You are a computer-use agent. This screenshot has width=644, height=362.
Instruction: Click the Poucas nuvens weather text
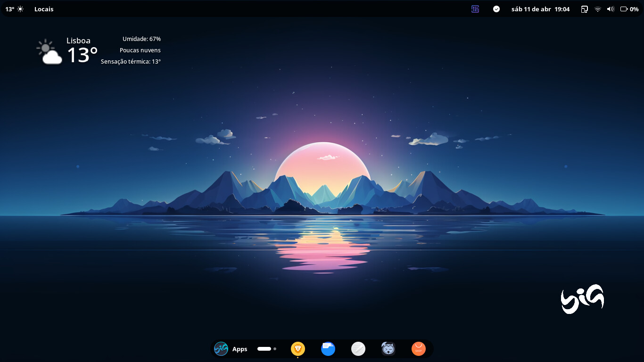point(140,50)
